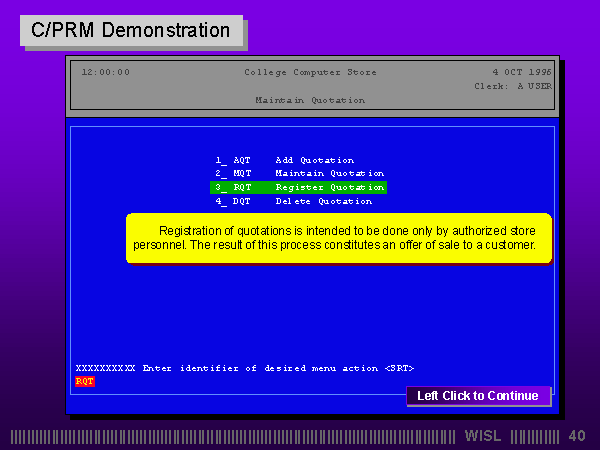Click the DQT menu code
The height and width of the screenshot is (450, 600).
point(242,201)
